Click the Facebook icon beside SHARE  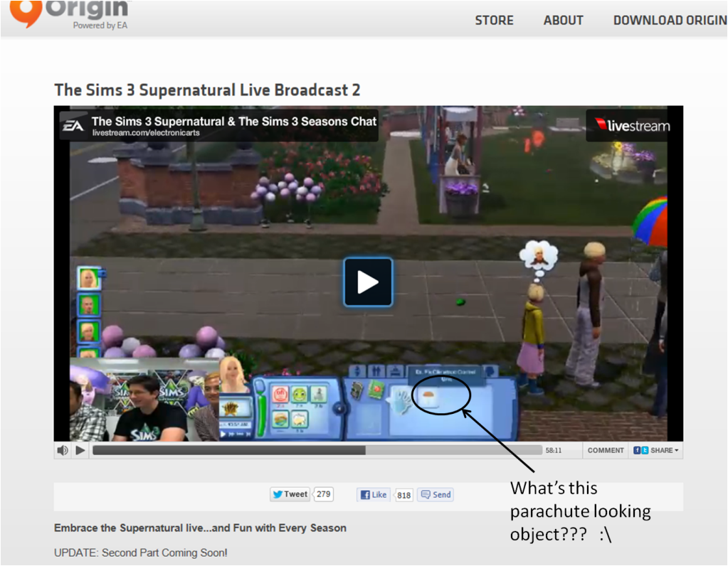[637, 450]
